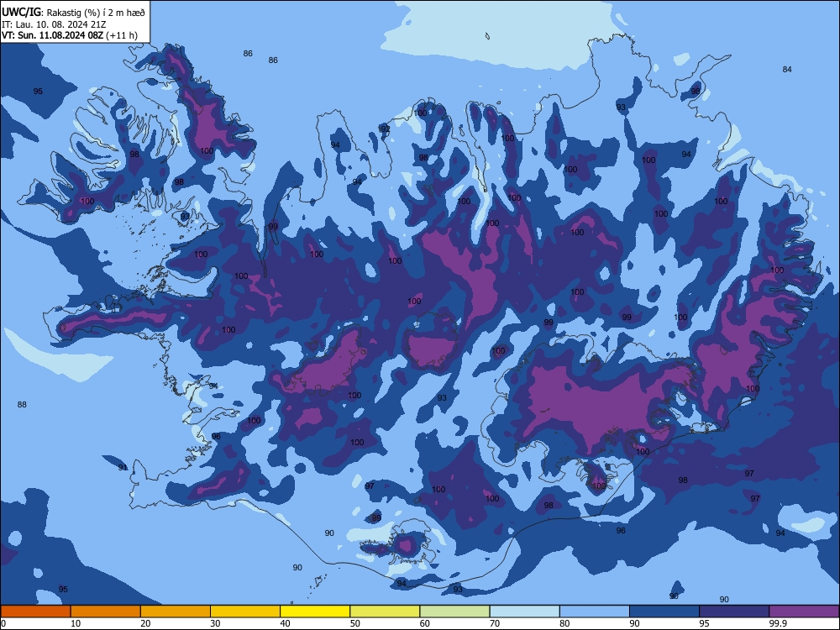The width and height of the screenshot is (840, 630).
Task: Click the '99.9' legend scale label
Action: pyautogui.click(x=777, y=623)
